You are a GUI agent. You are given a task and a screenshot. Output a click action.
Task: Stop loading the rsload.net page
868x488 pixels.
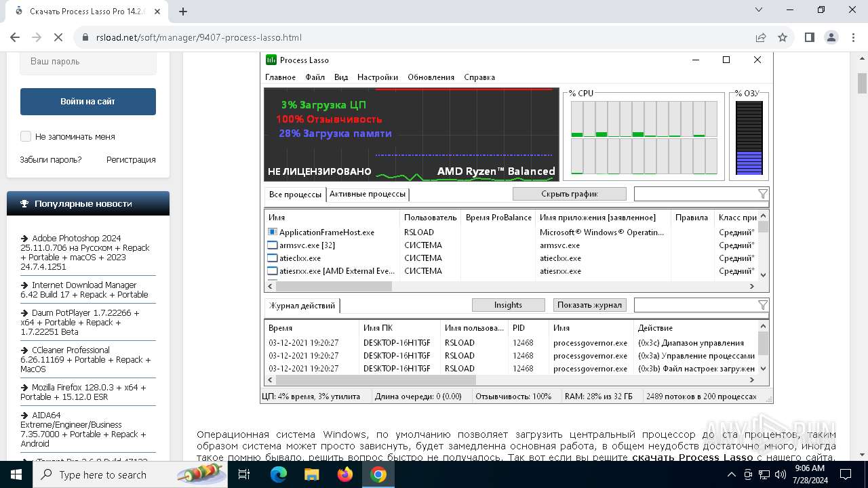(59, 37)
